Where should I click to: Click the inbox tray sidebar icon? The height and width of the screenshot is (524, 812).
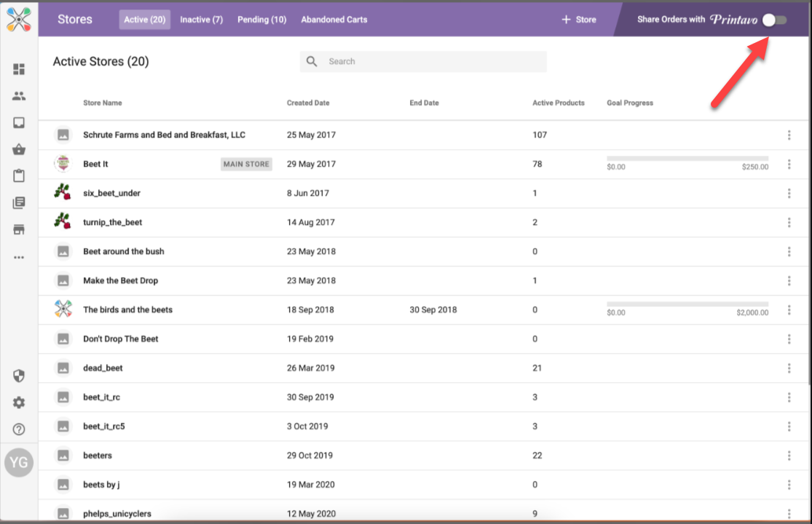pos(19,123)
